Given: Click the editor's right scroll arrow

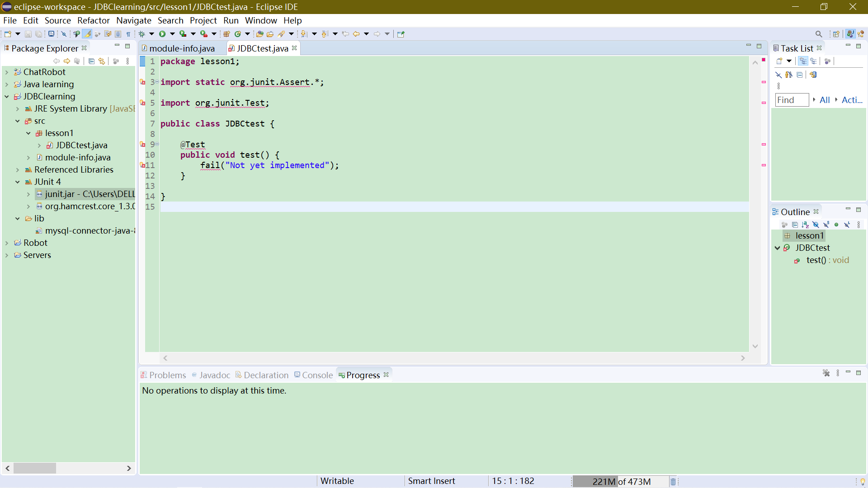Looking at the screenshot, I should point(743,358).
